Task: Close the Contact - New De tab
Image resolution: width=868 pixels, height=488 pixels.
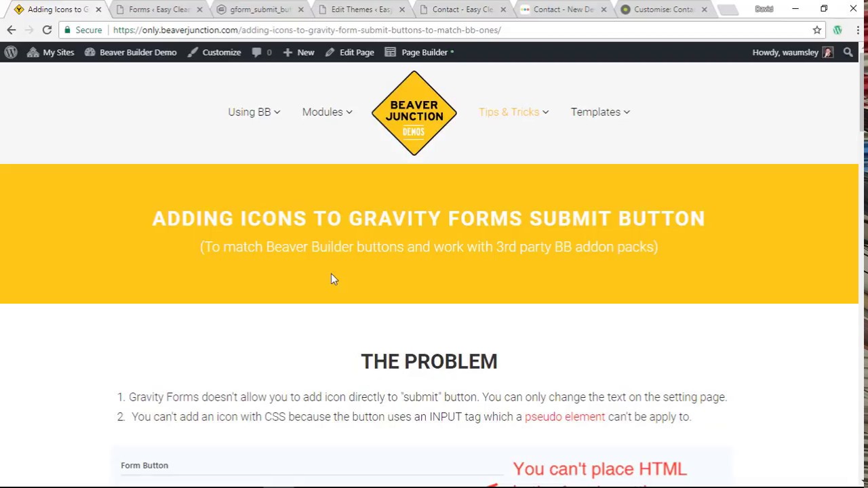Action: [x=604, y=9]
